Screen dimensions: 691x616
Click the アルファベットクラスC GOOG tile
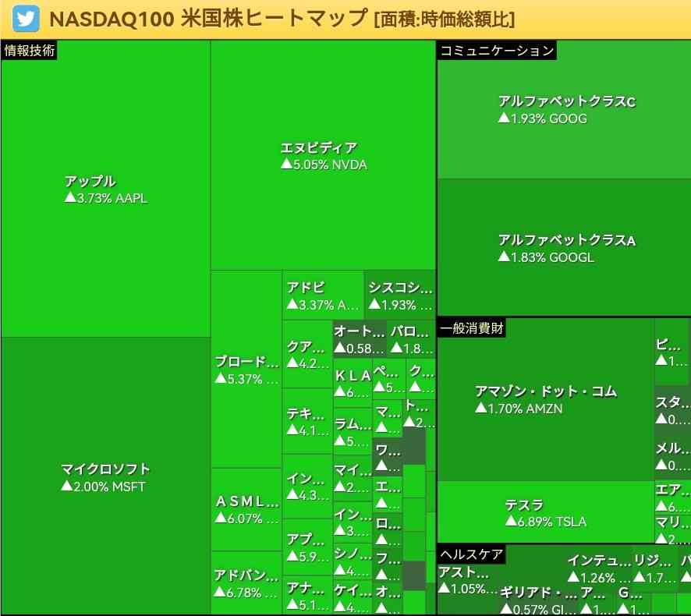click(x=564, y=110)
